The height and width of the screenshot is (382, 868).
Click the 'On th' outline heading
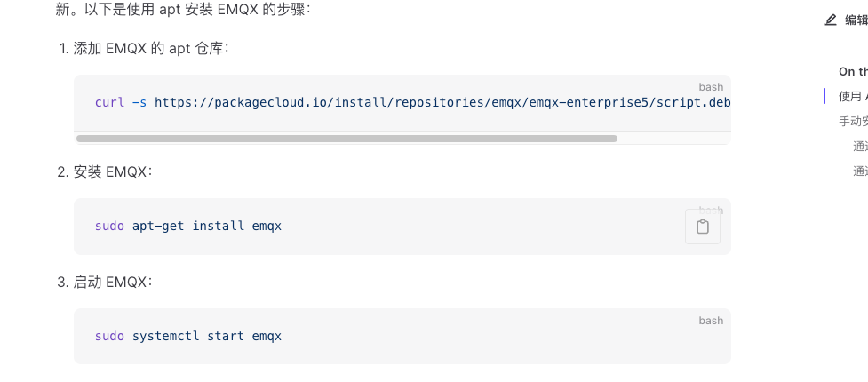pos(853,71)
